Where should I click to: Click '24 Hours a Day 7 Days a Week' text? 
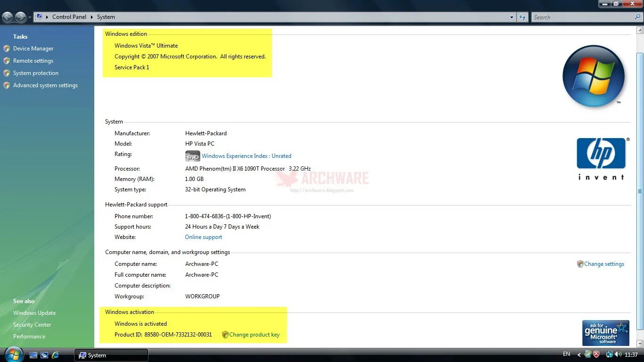point(222,227)
